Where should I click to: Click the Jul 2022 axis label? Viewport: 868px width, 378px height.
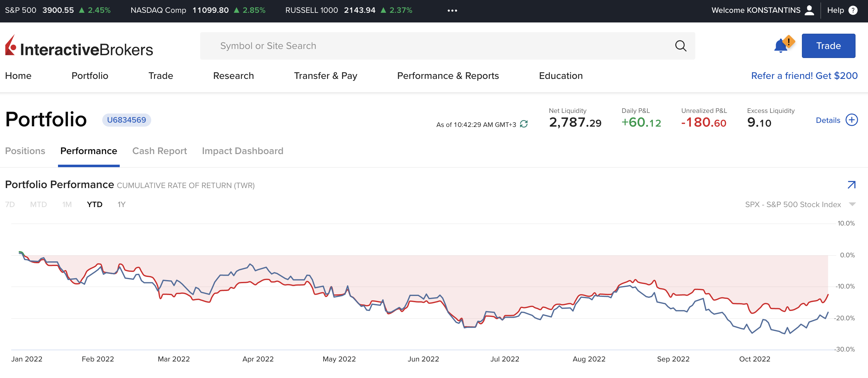504,359
